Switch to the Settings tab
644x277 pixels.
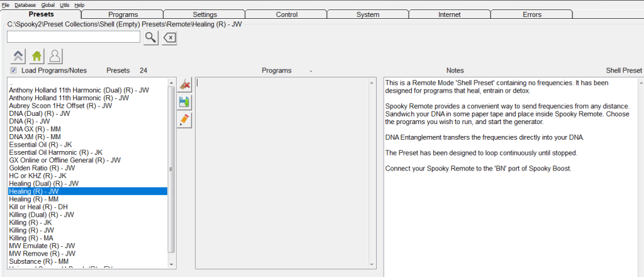[x=204, y=14]
